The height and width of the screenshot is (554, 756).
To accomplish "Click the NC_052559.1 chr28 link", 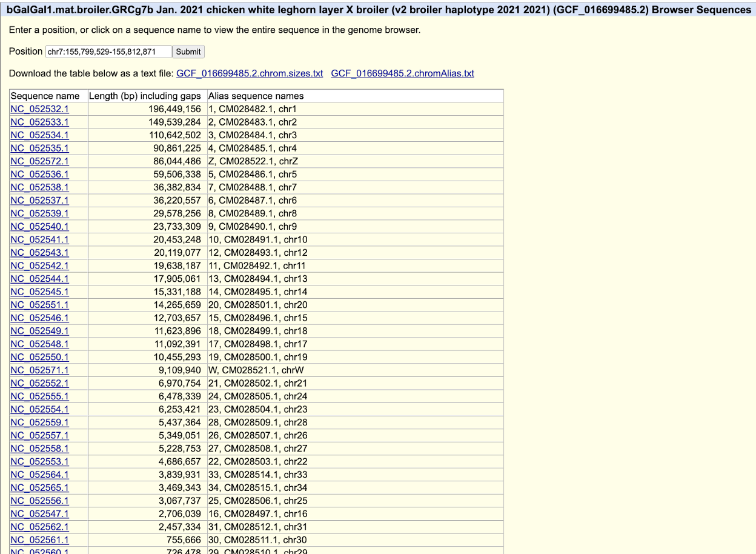I will tap(39, 422).
